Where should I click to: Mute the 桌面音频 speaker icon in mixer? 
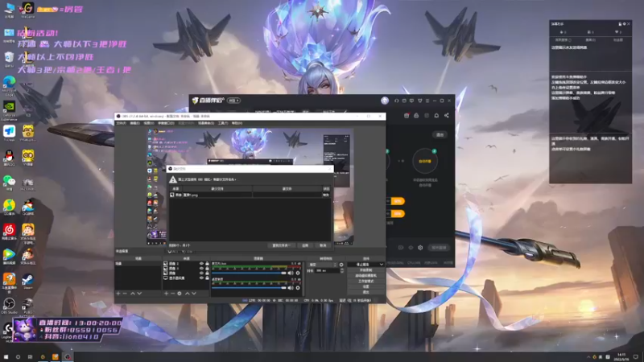click(x=291, y=288)
